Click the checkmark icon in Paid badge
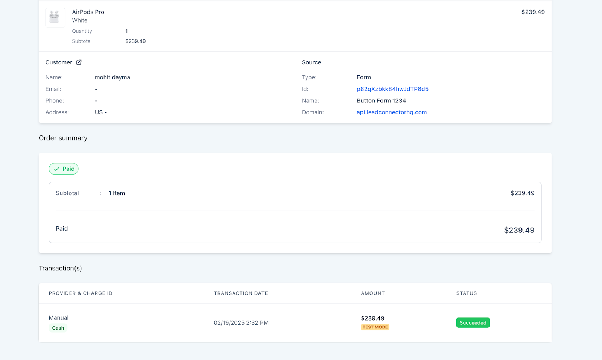 [x=56, y=169]
